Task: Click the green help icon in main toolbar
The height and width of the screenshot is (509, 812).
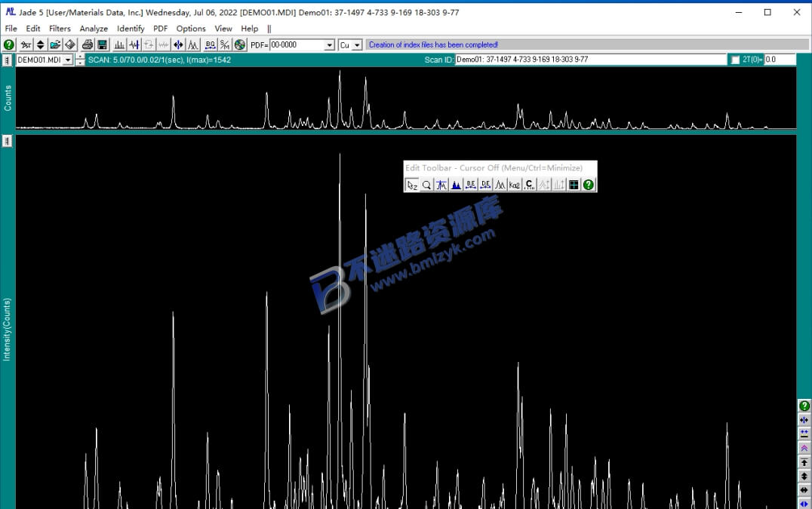Action: [9, 45]
